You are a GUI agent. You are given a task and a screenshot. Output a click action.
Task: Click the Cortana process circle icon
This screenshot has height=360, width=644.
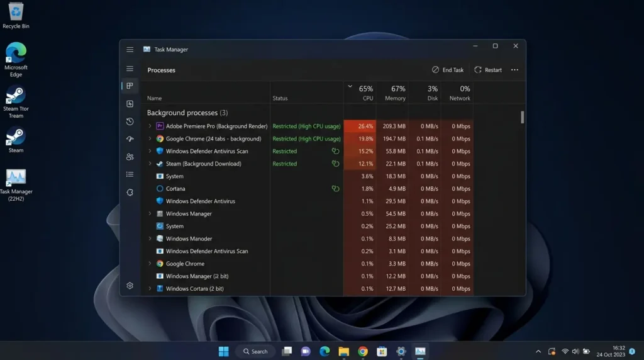[x=160, y=189]
